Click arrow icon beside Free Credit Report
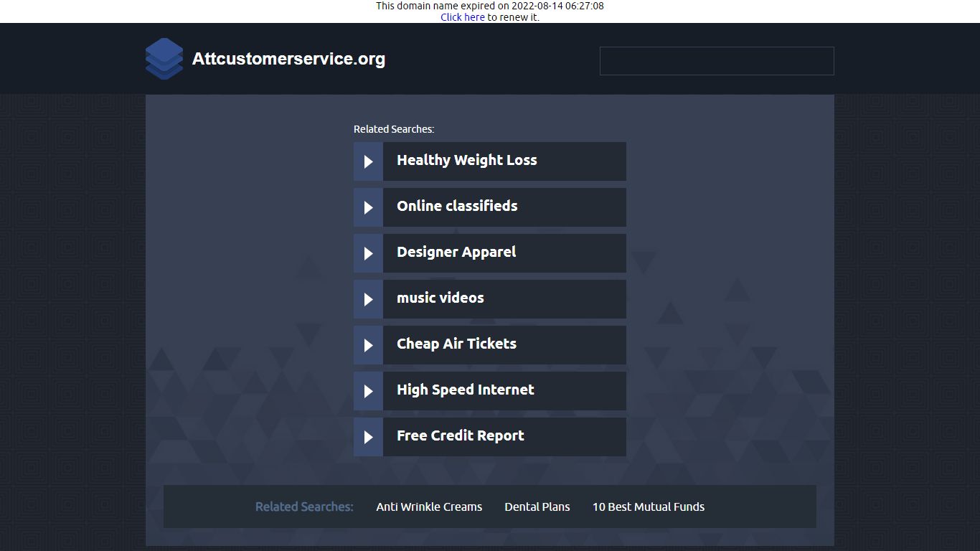980x551 pixels. 368,437
